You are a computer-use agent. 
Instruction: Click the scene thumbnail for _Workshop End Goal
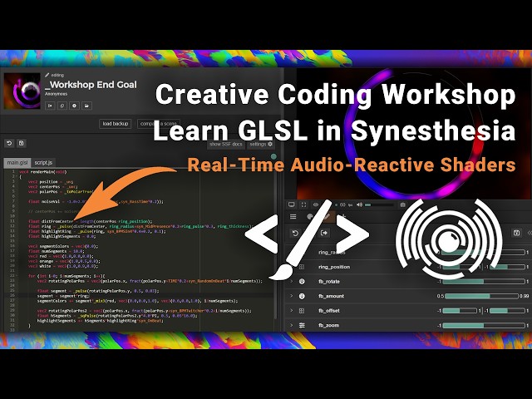22,91
